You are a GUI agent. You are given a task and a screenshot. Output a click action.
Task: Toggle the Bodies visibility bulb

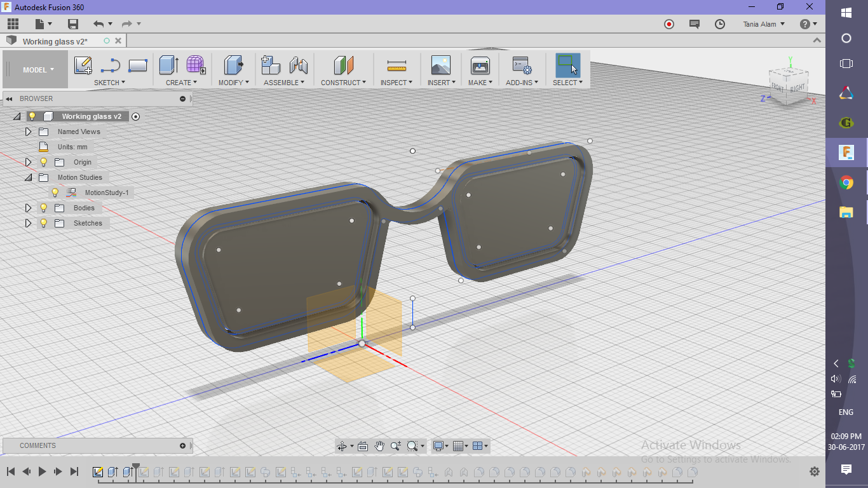(43, 208)
